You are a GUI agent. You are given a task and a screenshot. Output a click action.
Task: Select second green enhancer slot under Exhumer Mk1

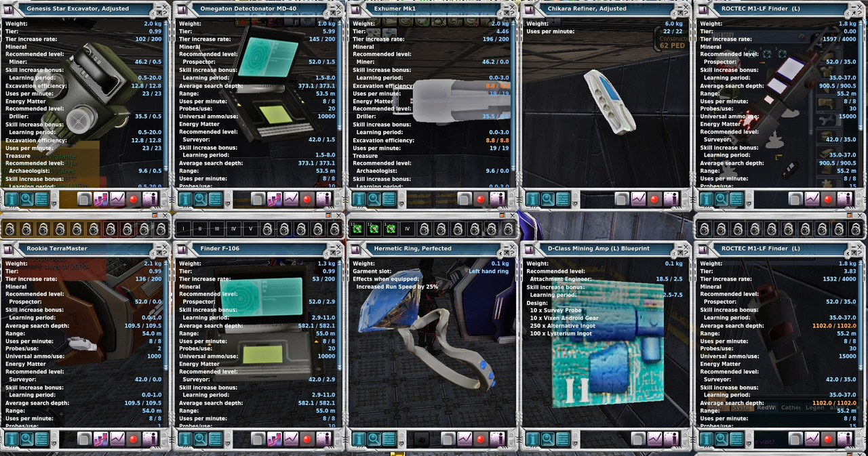[x=374, y=229]
